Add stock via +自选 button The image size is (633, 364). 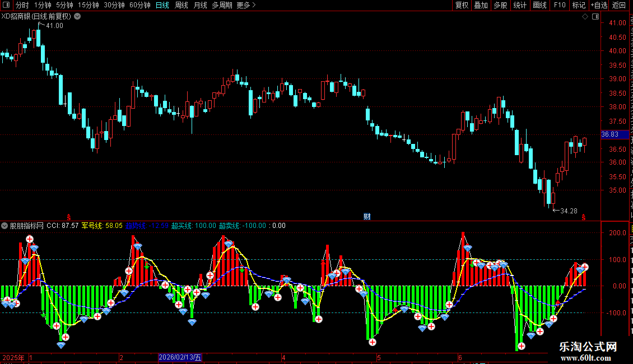[599, 5]
